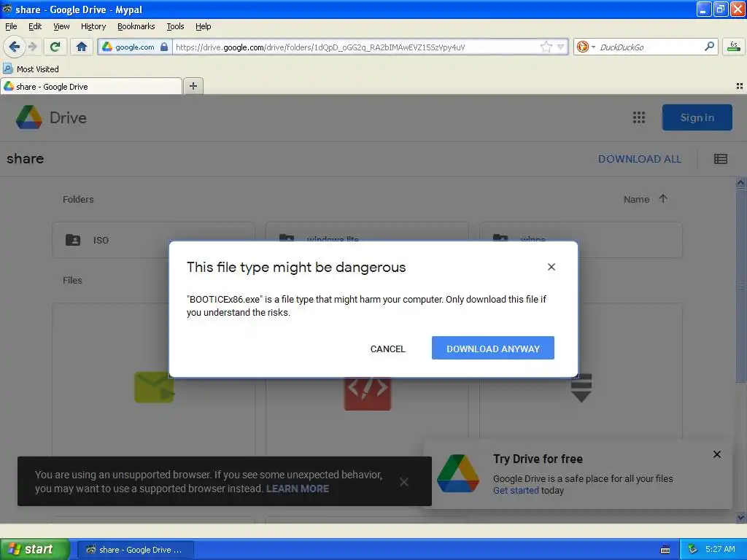The height and width of the screenshot is (560, 747).
Task: Select the share - Google Drive taskbar item
Action: [x=135, y=550]
